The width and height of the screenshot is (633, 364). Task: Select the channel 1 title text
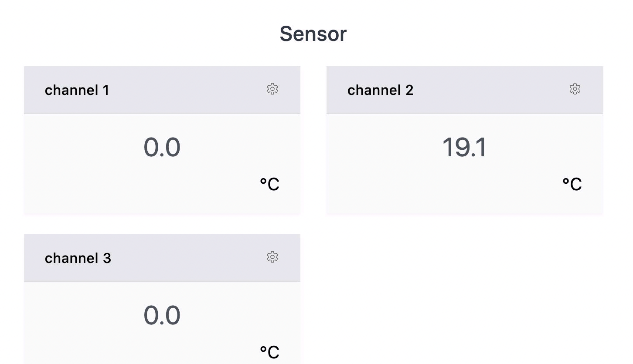77,90
